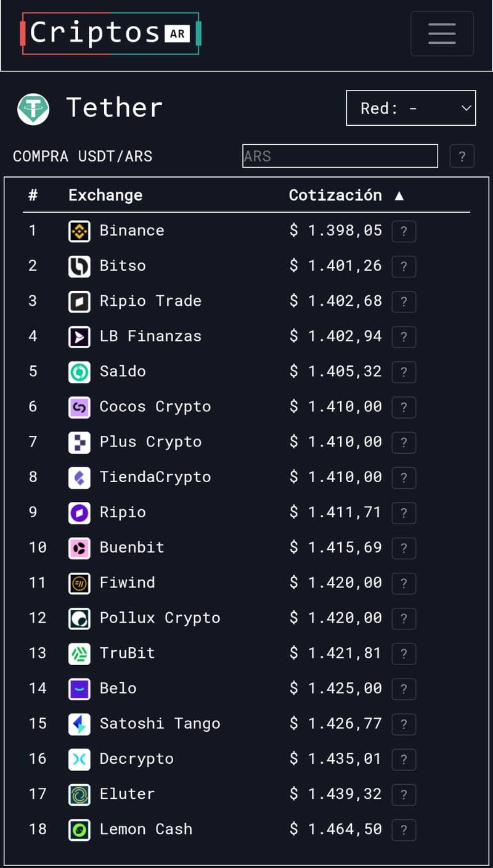Screen dimensions: 493x868
Task: Click the Lemon Cash logo icon
Action: pyautogui.click(x=79, y=830)
